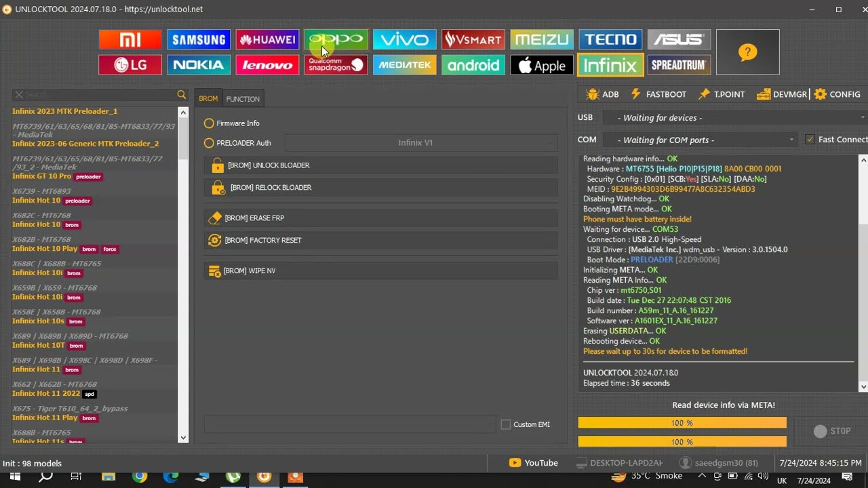Screen dimensions: 868x488
Task: Click DESKTOP-LAPD2AH computer name status
Action: (619, 463)
